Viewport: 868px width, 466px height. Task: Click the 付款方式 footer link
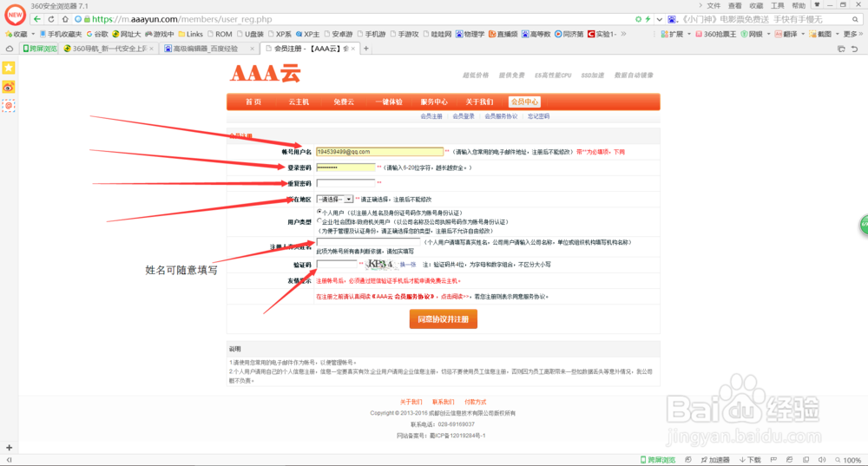click(475, 402)
